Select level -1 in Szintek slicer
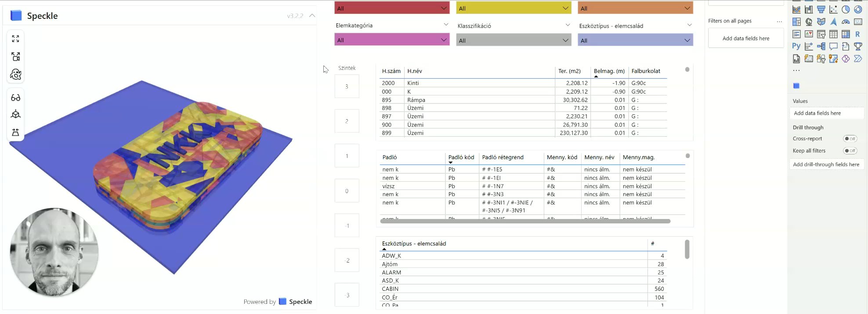The image size is (868, 314). tap(347, 226)
